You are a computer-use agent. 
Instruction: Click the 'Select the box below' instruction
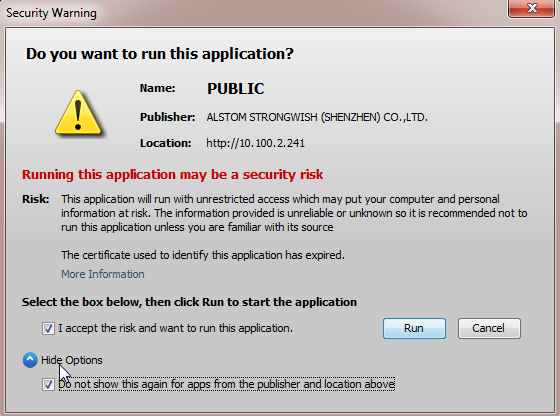(x=189, y=302)
